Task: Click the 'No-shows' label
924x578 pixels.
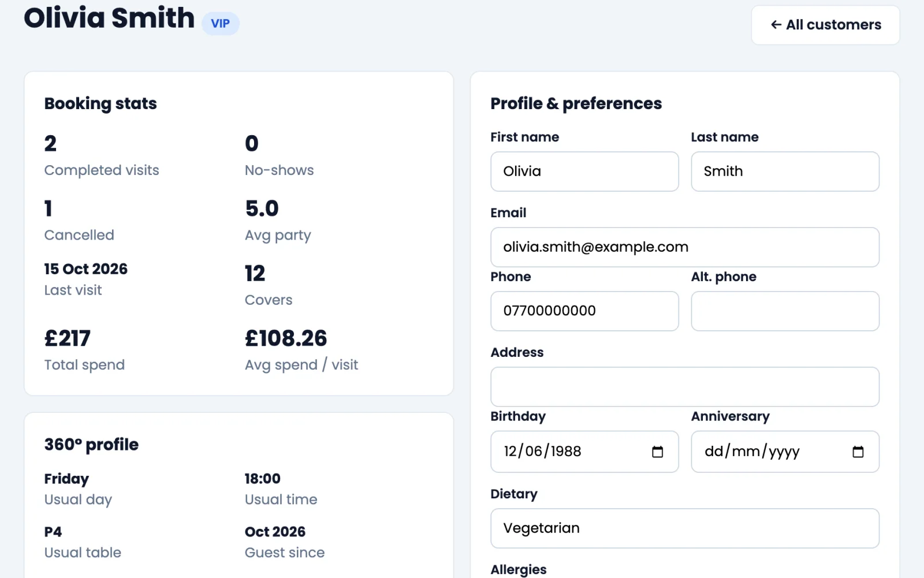Action: click(x=279, y=170)
